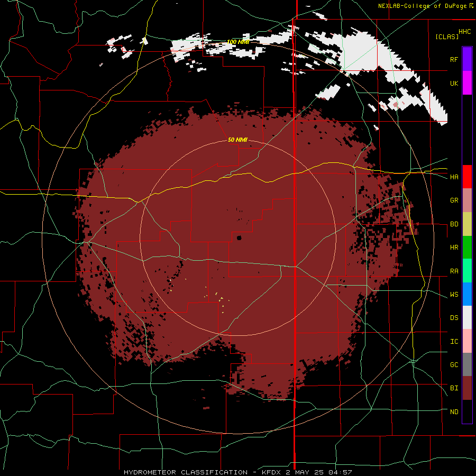Click the [CLAS] units label
This screenshot has height=476, width=476.
click(447, 37)
